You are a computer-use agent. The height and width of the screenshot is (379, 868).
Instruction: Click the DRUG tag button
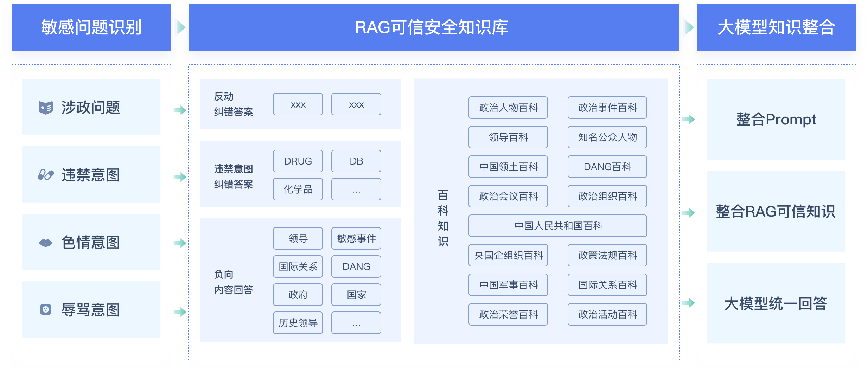pyautogui.click(x=298, y=161)
